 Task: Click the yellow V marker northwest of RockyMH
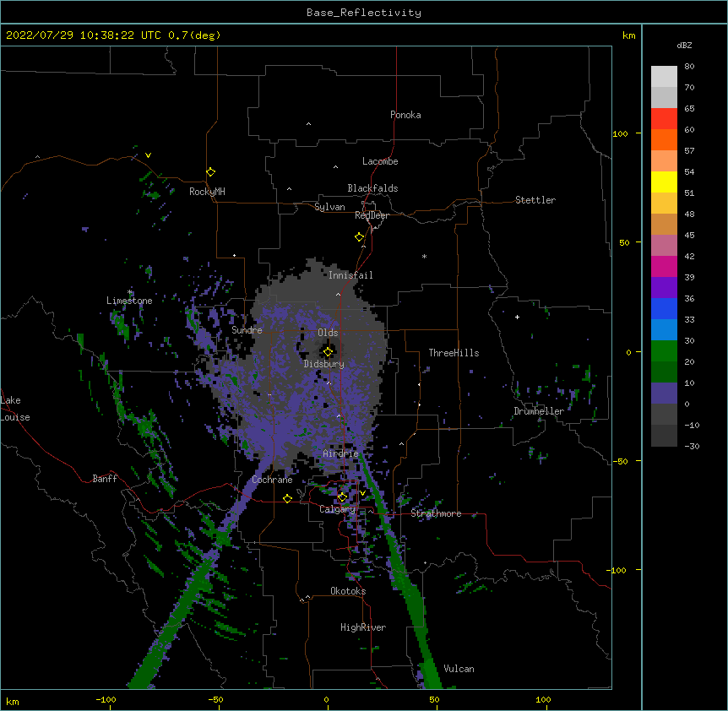[148, 155]
